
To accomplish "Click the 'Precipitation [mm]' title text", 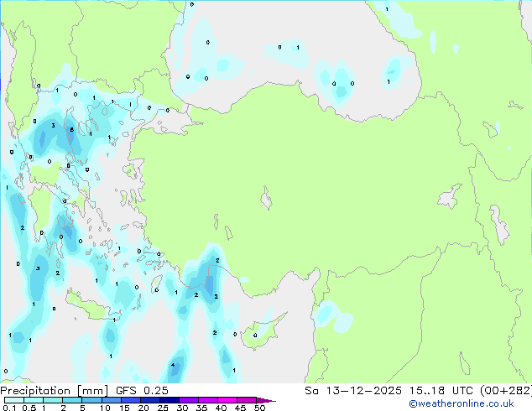I will [x=54, y=391].
